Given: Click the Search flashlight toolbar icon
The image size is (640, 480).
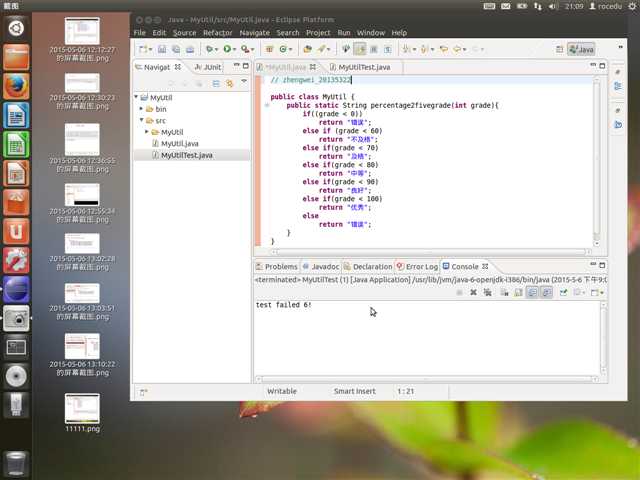Looking at the screenshot, I should pyautogui.click(x=322, y=49).
